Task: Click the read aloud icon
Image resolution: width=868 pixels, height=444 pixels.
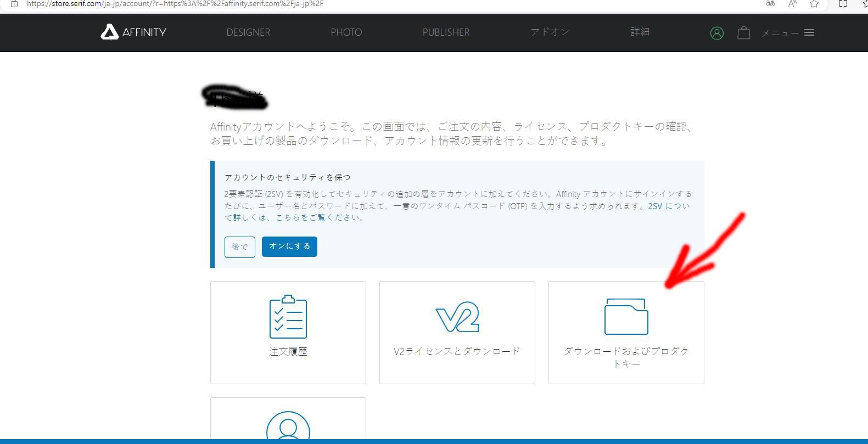Action: pyautogui.click(x=792, y=4)
